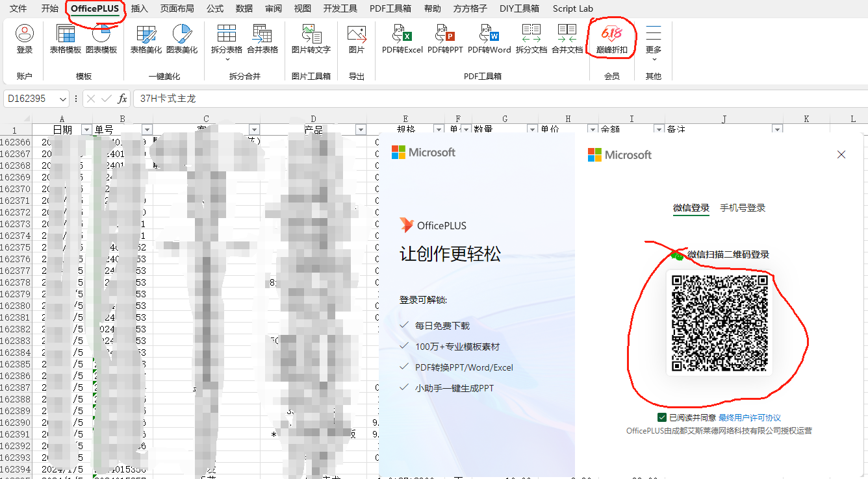Launch the PDF转PPT converter
This screenshot has width=868, height=479.
(x=445, y=39)
